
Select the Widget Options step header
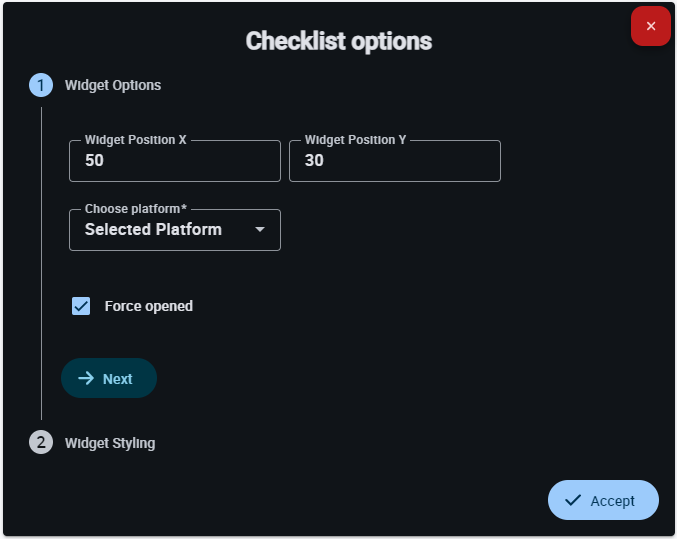(x=112, y=85)
